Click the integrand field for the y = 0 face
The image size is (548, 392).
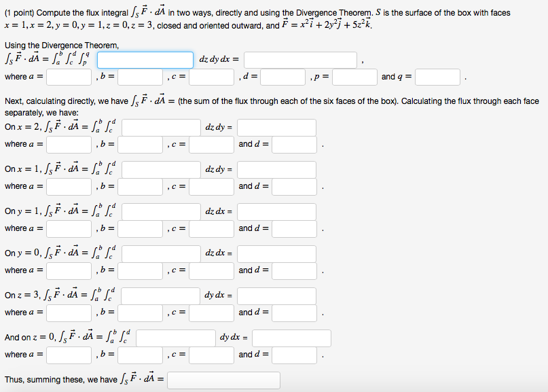coord(160,253)
